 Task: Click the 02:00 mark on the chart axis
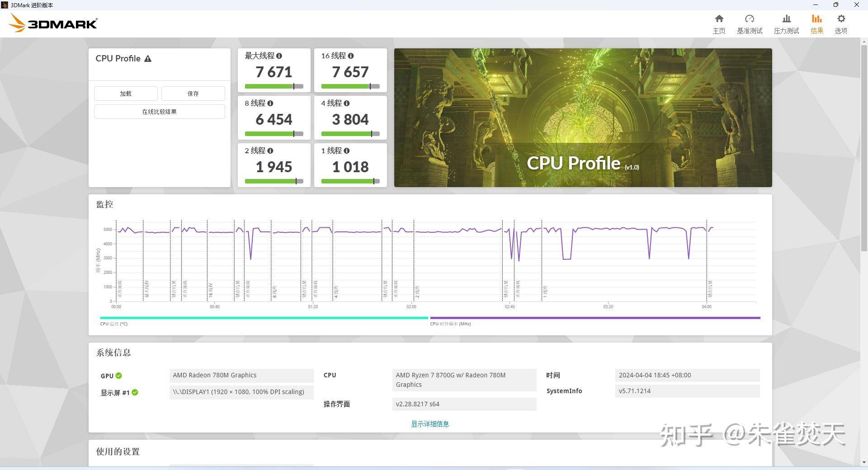pos(411,307)
